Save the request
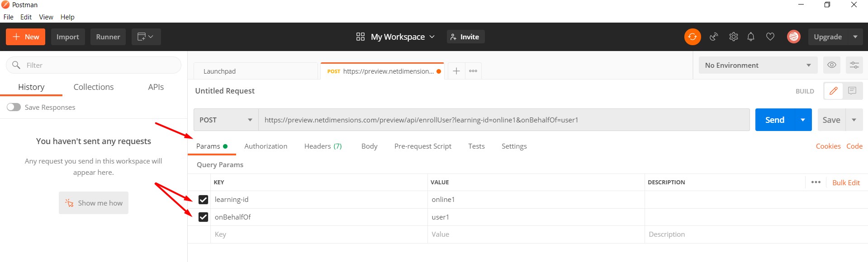868x262 pixels. click(831, 120)
